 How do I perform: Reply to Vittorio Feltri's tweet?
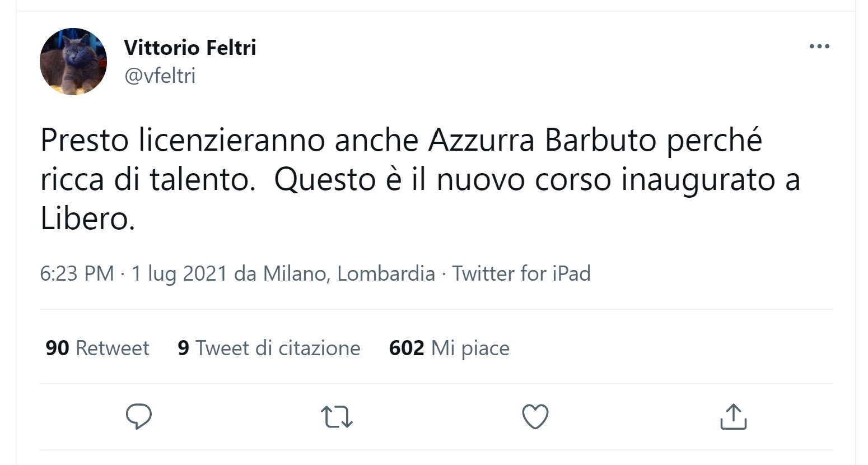click(x=139, y=416)
